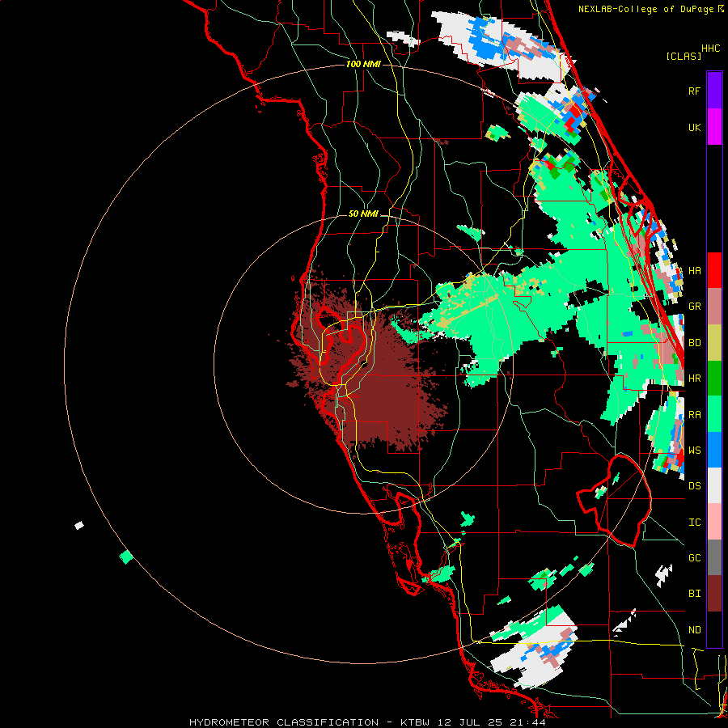Click the DS white legend swatch
The height and width of the screenshot is (728, 728).
point(714,485)
